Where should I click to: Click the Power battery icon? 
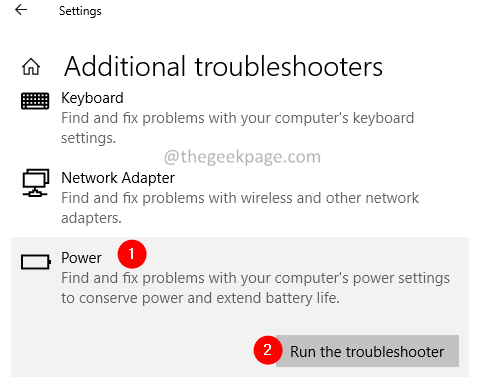(36, 262)
